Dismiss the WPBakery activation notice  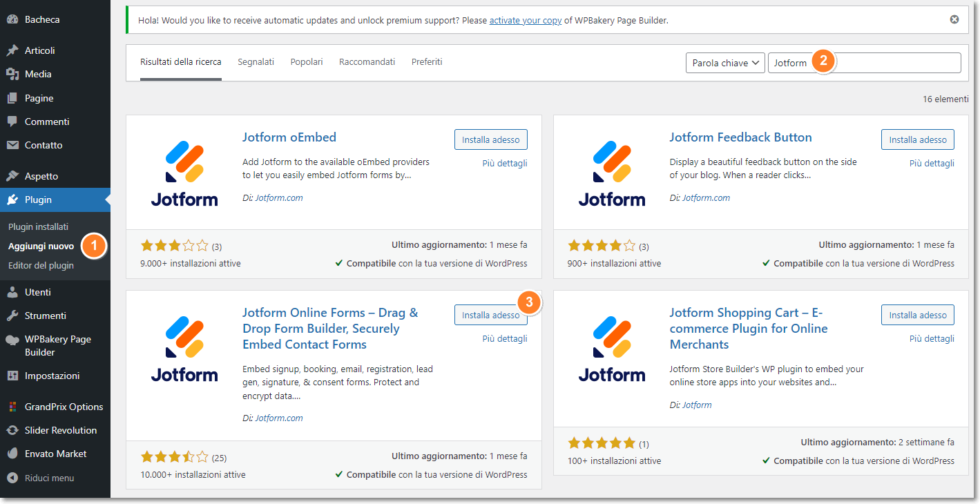coord(954,19)
